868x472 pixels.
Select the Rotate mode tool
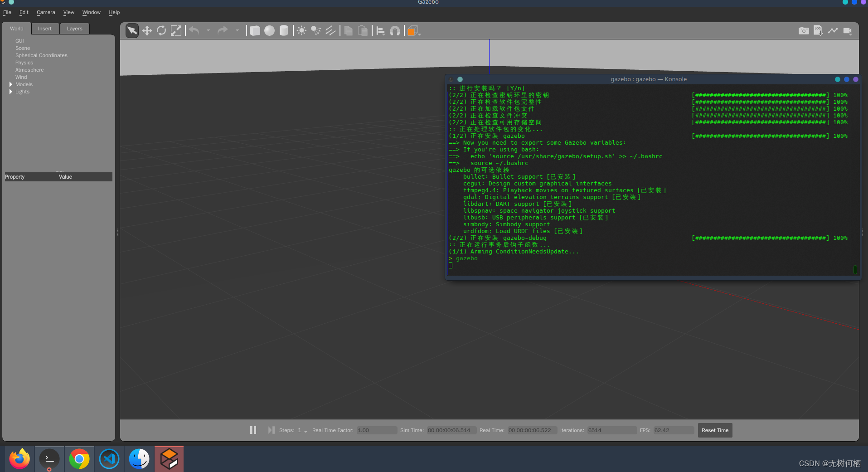click(x=162, y=30)
